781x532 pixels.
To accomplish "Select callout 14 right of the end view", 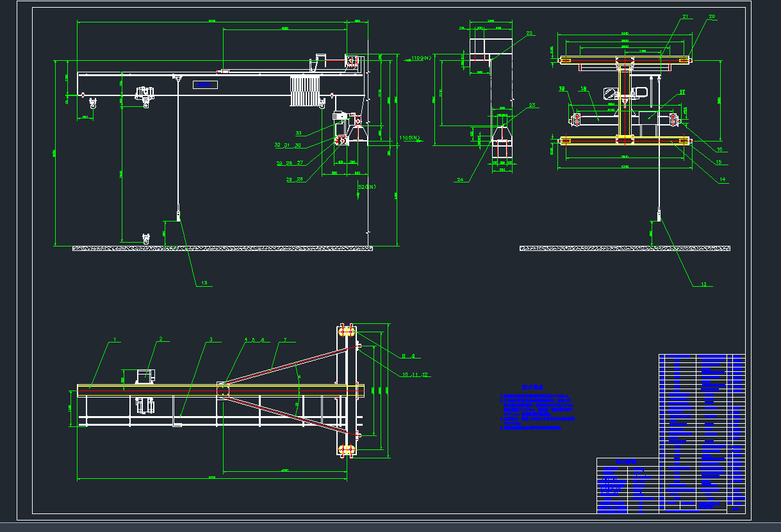I will pos(722,180).
